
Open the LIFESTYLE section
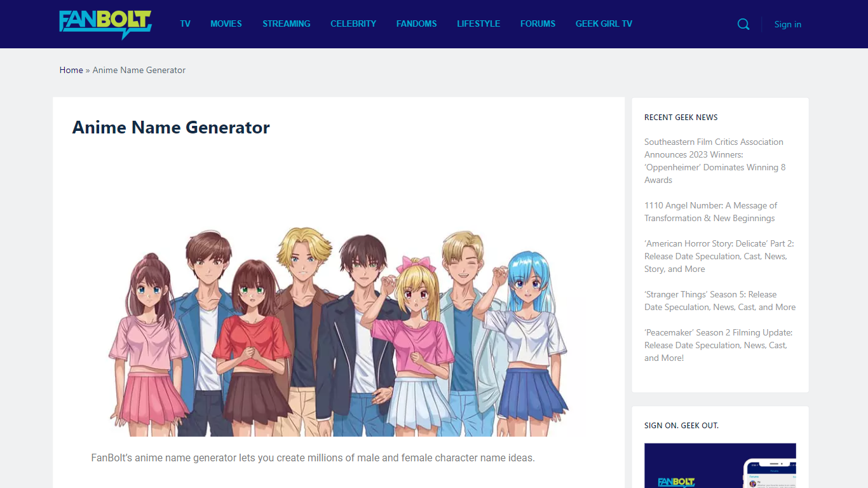click(x=478, y=24)
